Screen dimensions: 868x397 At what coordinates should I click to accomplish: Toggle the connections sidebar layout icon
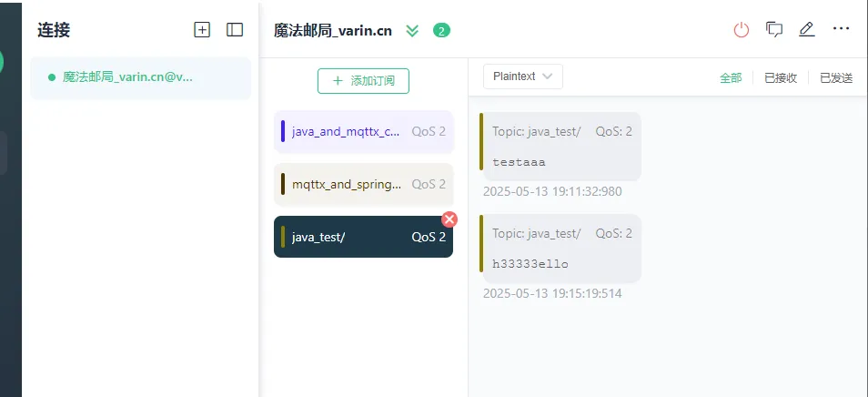click(235, 30)
